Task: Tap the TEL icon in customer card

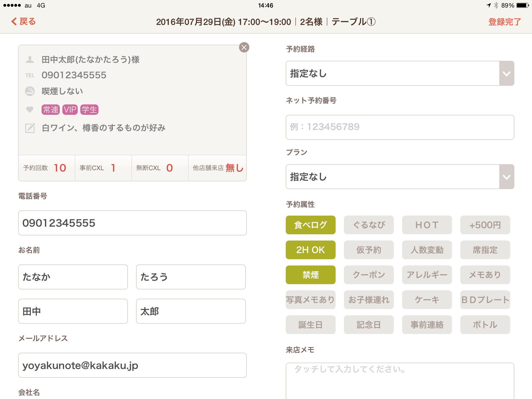Action: (x=30, y=75)
